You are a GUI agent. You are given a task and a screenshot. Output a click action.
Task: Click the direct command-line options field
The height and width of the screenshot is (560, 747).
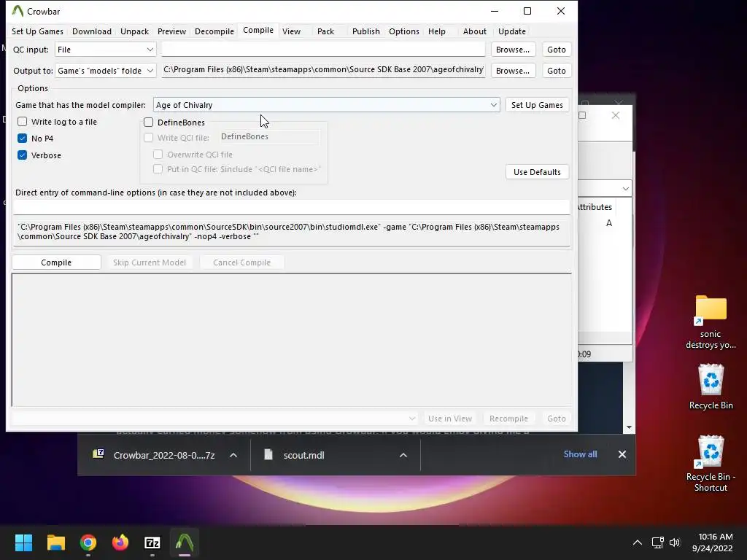pos(291,207)
